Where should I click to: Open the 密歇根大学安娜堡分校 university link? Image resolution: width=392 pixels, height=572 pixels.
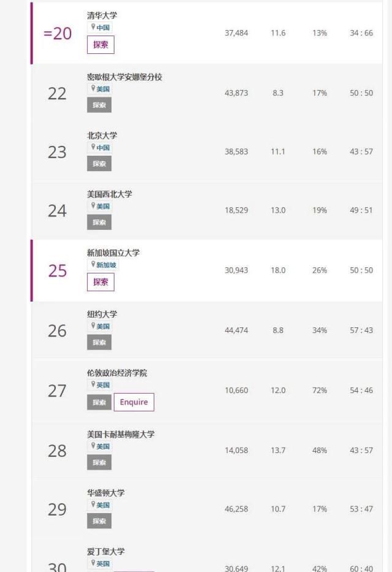point(124,77)
